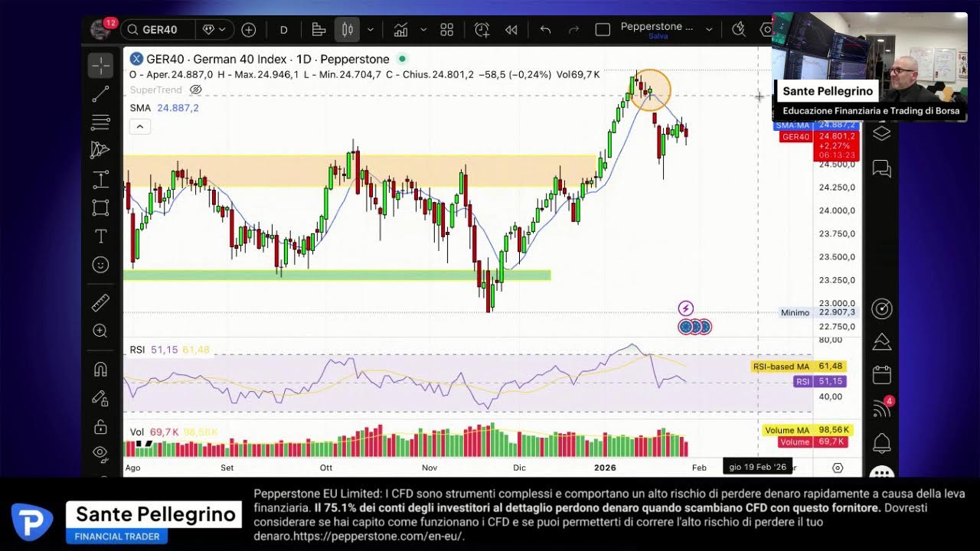Click the orange circle drawing on chart

click(x=652, y=90)
